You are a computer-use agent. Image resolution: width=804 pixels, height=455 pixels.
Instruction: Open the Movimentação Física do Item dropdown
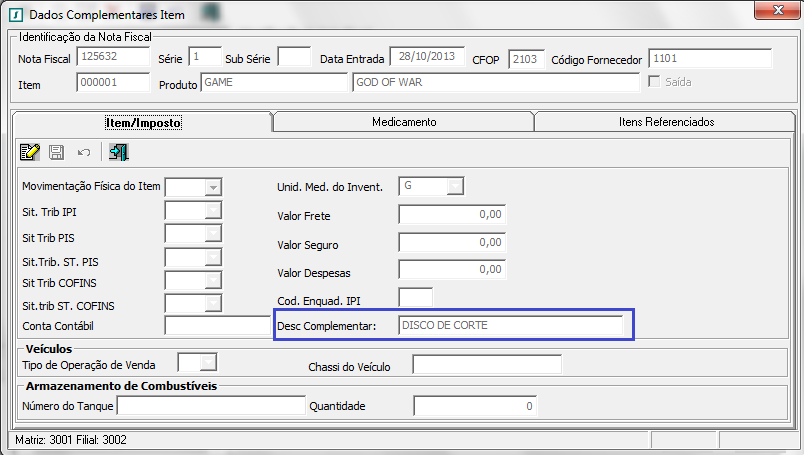(x=213, y=187)
